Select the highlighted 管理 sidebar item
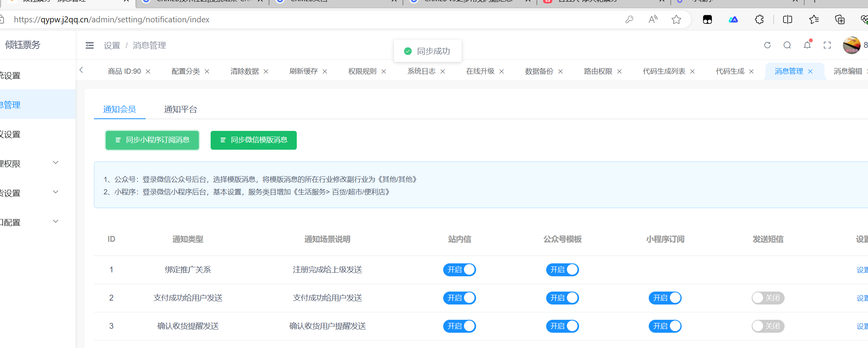 38,104
